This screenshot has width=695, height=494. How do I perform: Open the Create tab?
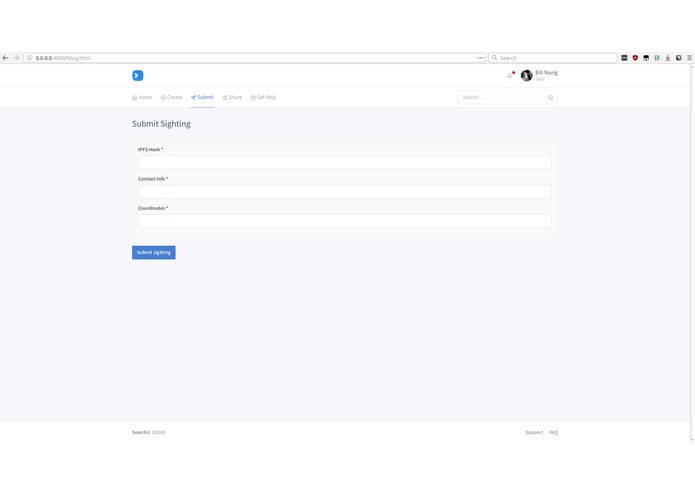point(171,97)
